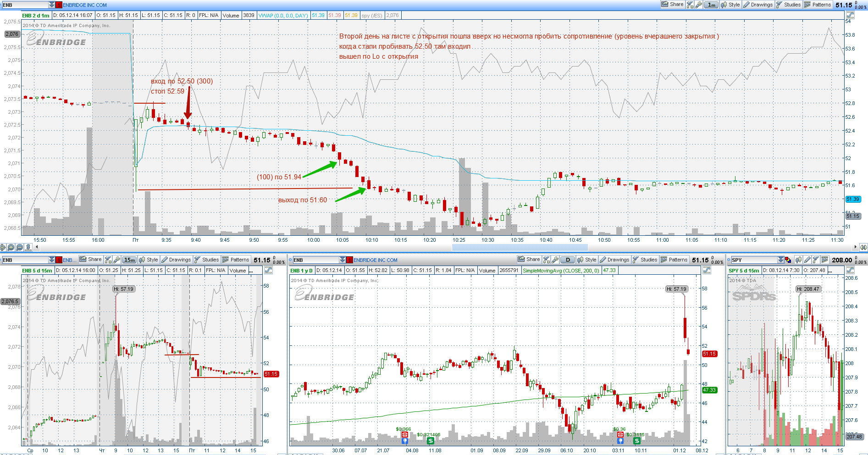Open Studies menu in top chart toolbar

(x=788, y=5)
